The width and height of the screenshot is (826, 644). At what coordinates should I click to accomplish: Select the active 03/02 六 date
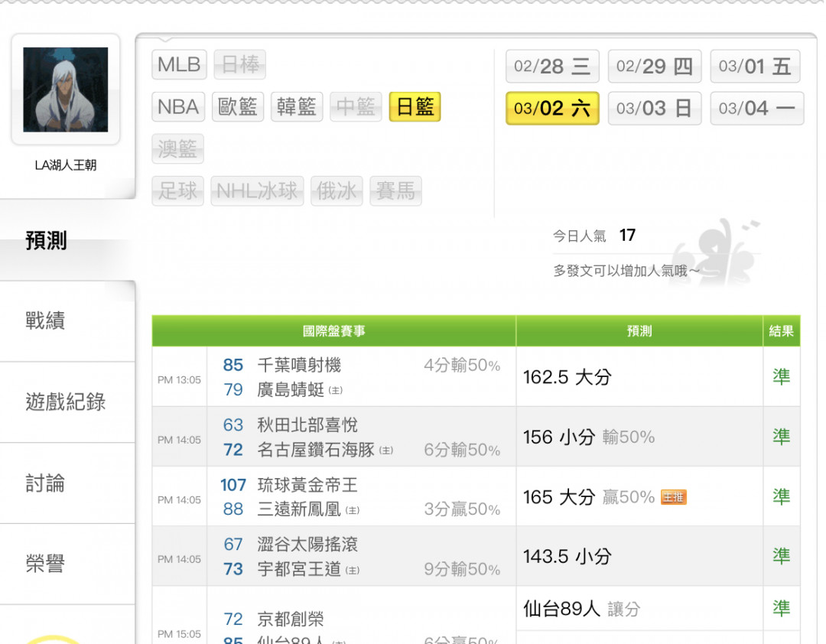click(552, 109)
